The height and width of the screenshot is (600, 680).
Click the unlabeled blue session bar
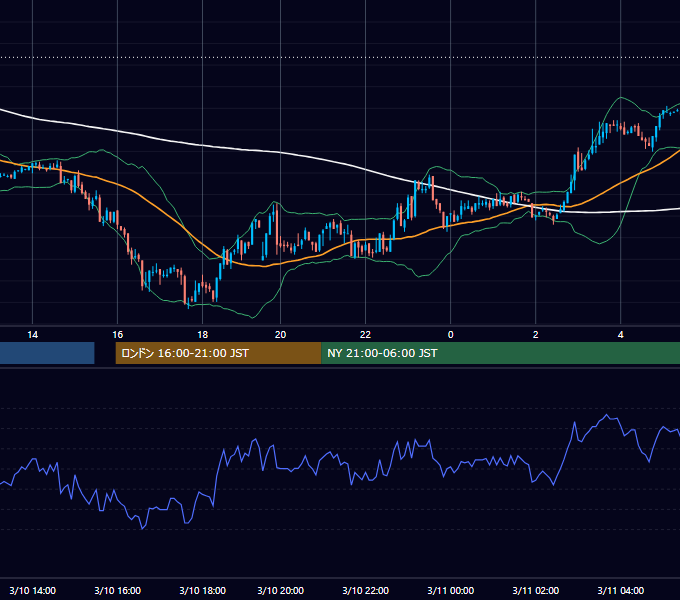point(47,353)
